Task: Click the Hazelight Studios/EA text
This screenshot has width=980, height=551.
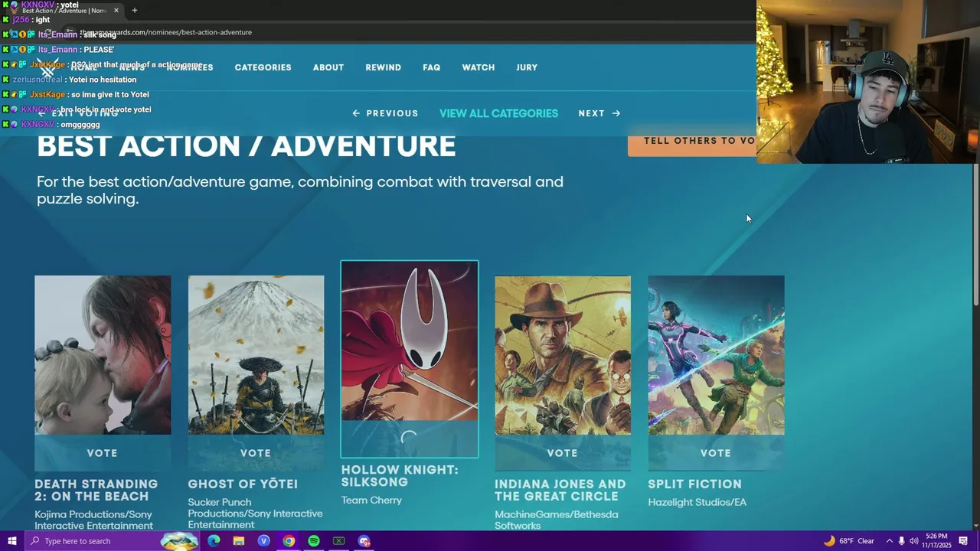Action: [x=697, y=503]
